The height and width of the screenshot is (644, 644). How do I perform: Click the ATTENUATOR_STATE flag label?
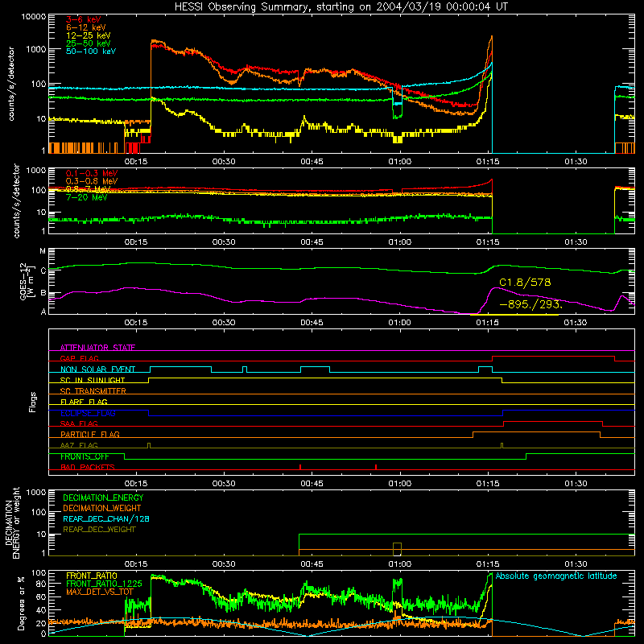click(97, 348)
